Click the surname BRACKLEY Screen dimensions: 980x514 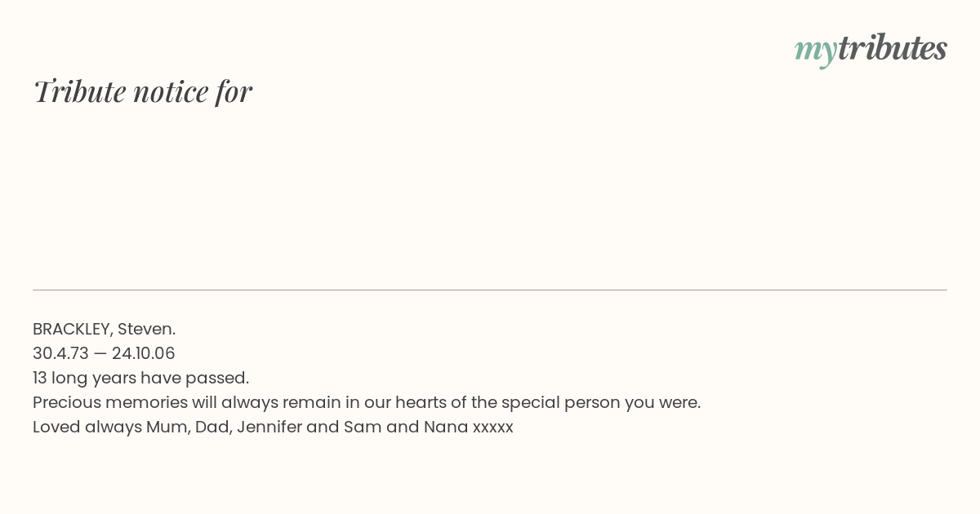[72, 329]
